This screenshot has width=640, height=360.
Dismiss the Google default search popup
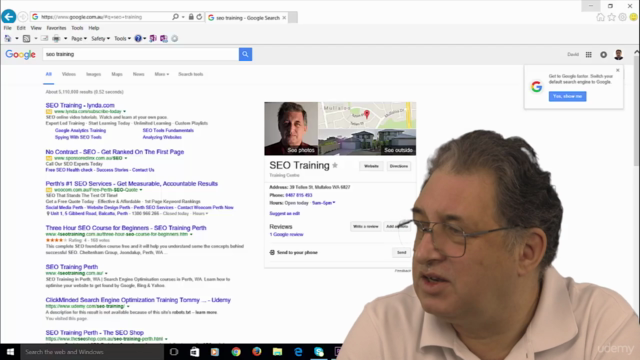coord(618,70)
